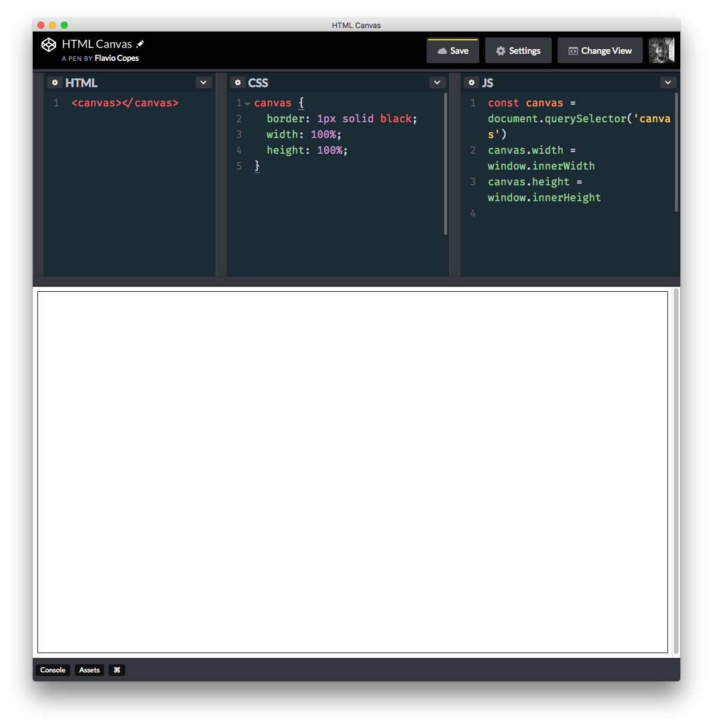Screen dimensions: 713x728
Task: Expand the CSS panel dropdown chevron
Action: 437,82
